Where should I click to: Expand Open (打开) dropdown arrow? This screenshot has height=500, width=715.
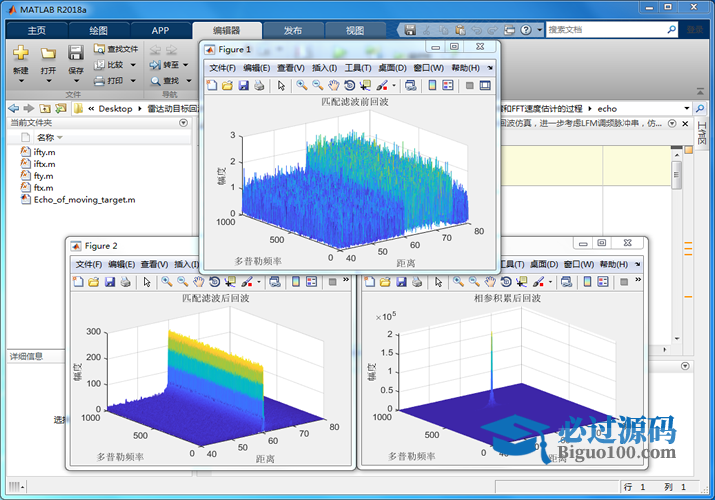[x=48, y=81]
